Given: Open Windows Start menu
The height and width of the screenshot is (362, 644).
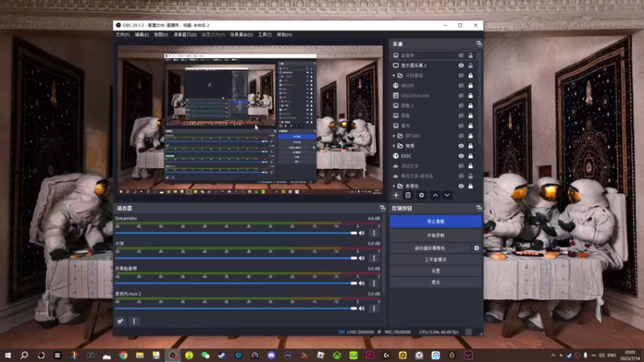Looking at the screenshot, I should click(8, 355).
